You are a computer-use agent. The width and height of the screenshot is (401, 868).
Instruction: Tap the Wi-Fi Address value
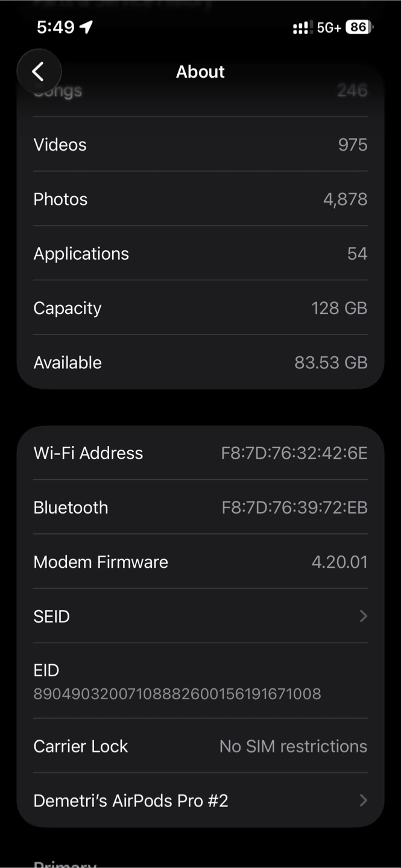pos(294,453)
